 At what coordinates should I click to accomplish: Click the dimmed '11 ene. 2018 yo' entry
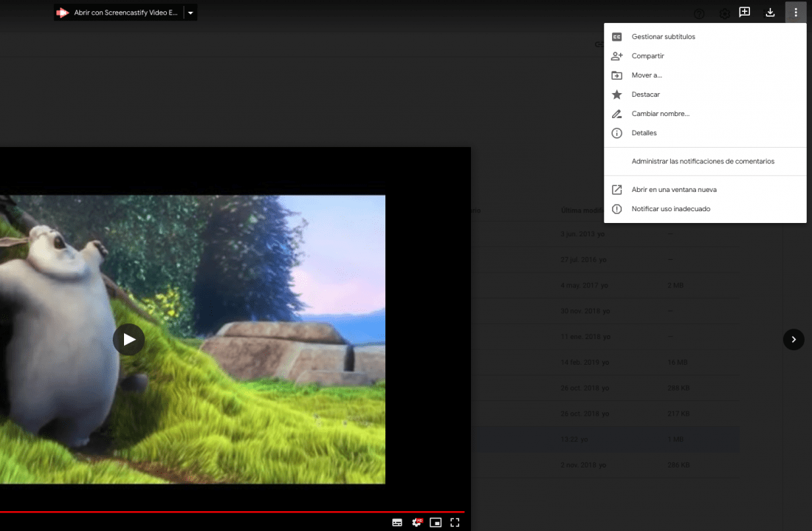(585, 337)
